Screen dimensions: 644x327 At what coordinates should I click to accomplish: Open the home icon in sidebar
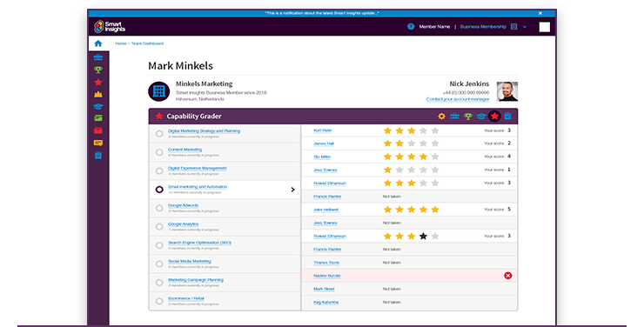(x=97, y=43)
